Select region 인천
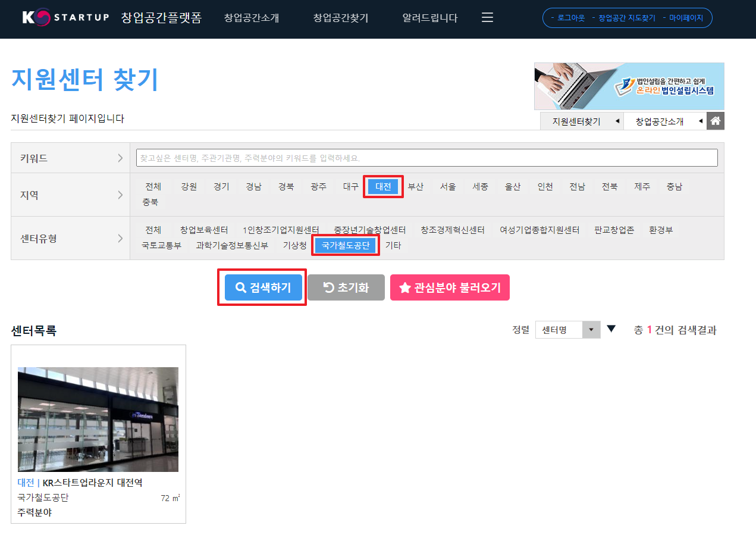This screenshot has width=756, height=538. pos(545,186)
